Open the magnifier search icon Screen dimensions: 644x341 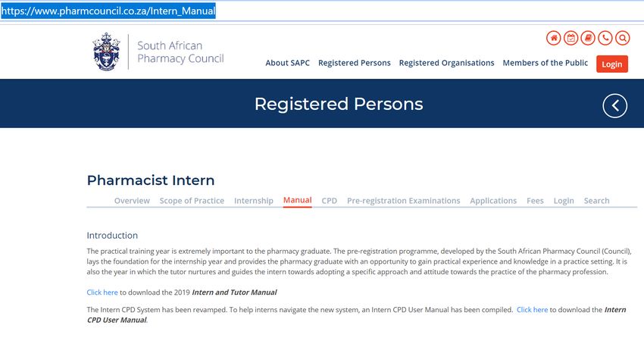click(623, 38)
